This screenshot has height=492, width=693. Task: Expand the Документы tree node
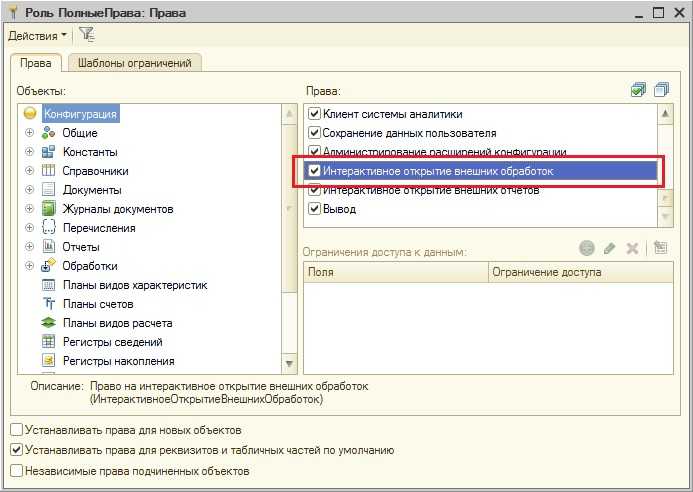[x=30, y=189]
